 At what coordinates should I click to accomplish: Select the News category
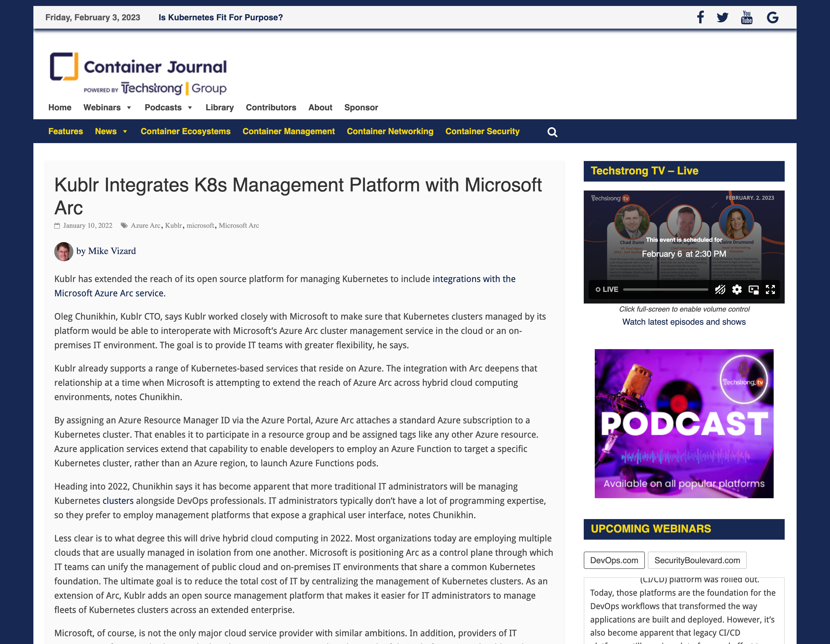click(106, 131)
